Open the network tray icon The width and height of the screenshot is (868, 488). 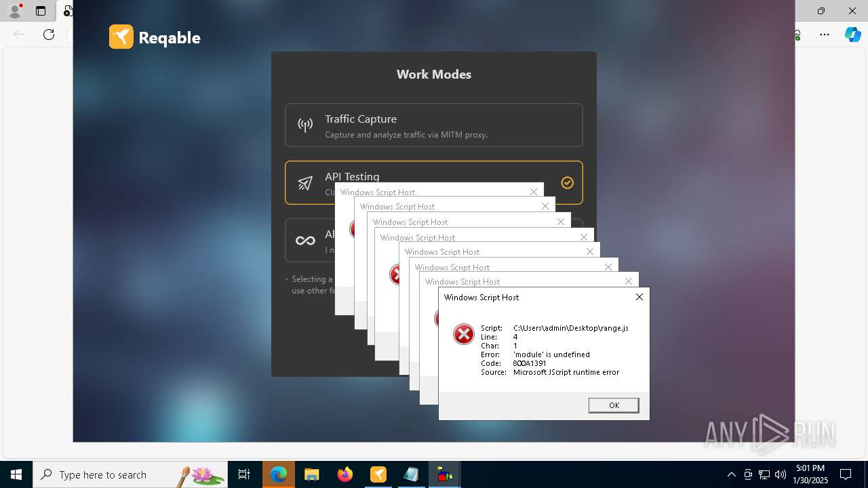click(x=764, y=474)
